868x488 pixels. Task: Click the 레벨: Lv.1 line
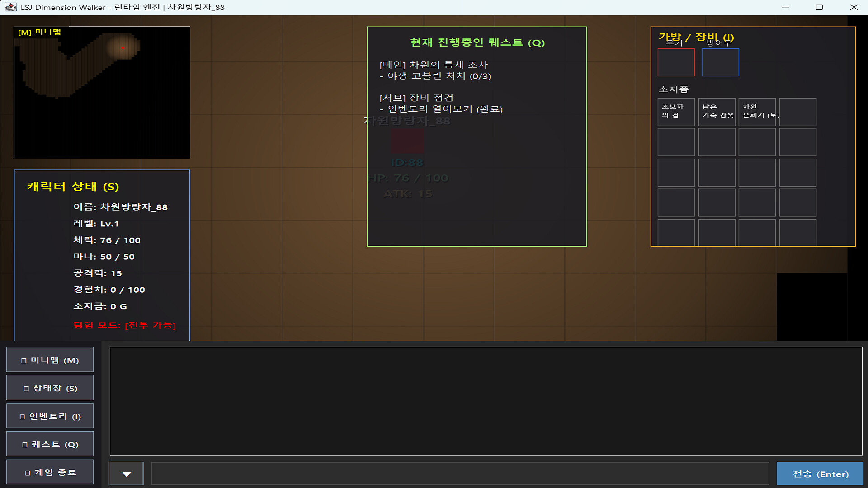pyautogui.click(x=96, y=224)
